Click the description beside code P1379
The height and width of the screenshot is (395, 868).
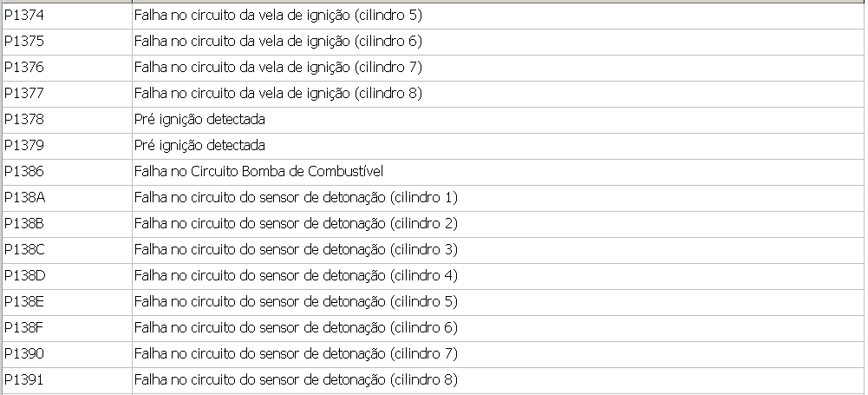pyautogui.click(x=199, y=146)
